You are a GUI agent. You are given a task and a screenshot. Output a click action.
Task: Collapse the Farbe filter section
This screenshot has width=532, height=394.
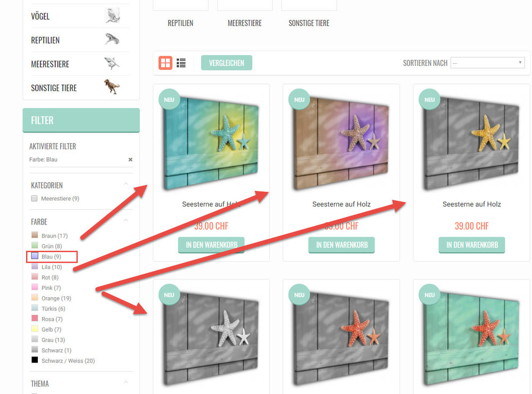[x=126, y=221]
